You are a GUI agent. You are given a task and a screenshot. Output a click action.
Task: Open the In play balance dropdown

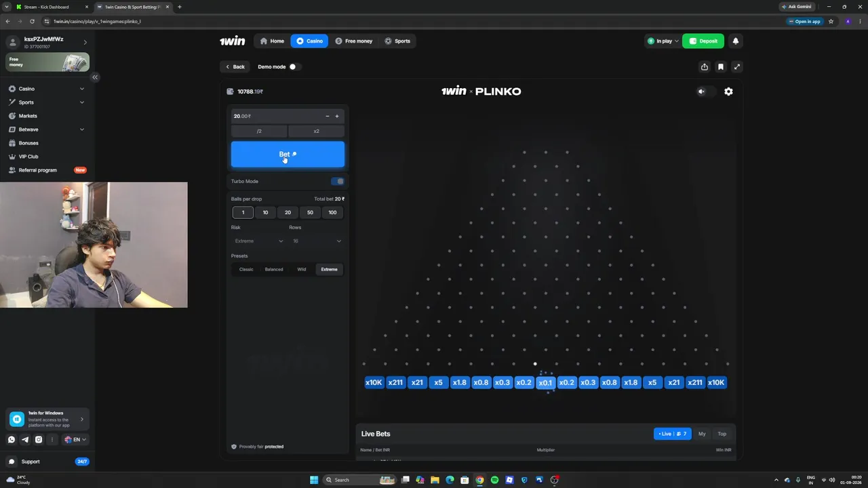[663, 41]
